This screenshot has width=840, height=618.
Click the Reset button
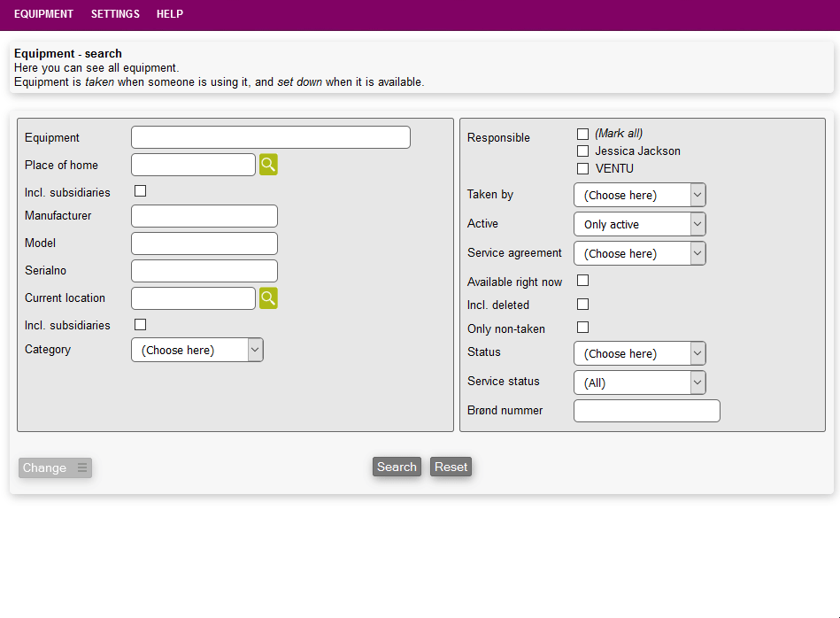[x=451, y=467]
